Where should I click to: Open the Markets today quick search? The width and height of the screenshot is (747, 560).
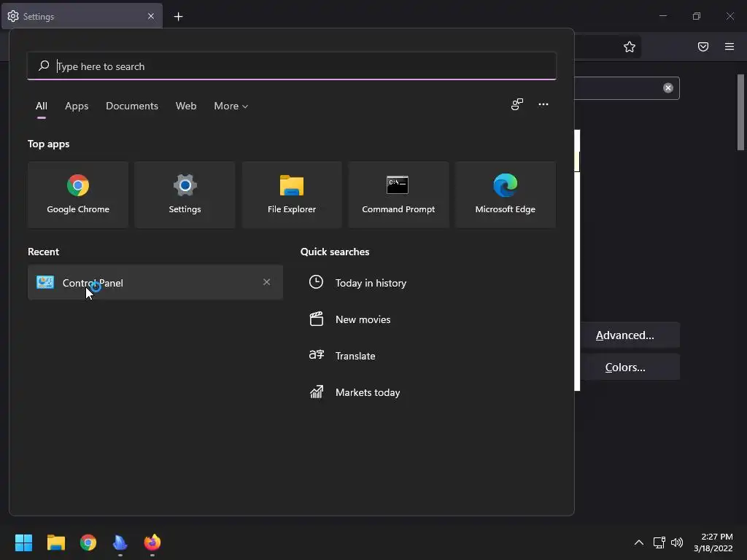355,392
